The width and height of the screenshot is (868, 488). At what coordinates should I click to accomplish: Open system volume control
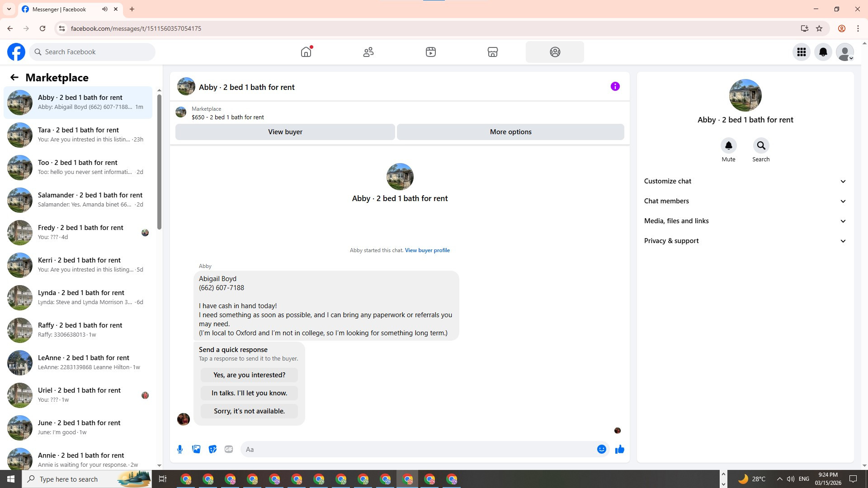click(790, 479)
